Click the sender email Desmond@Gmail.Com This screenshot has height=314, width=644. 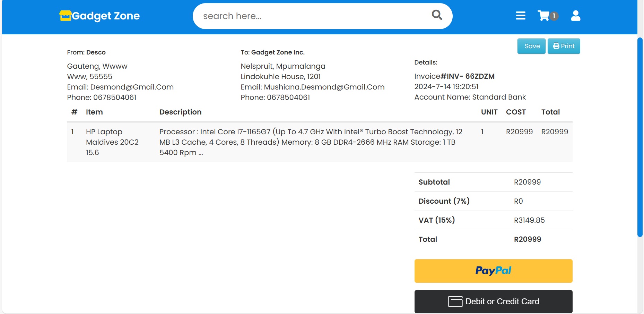(132, 87)
